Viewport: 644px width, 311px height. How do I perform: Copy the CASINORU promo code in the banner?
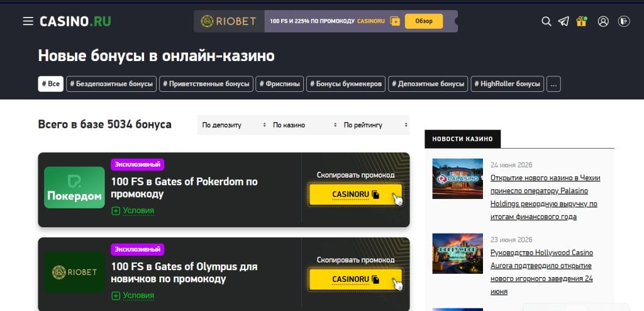395,21
